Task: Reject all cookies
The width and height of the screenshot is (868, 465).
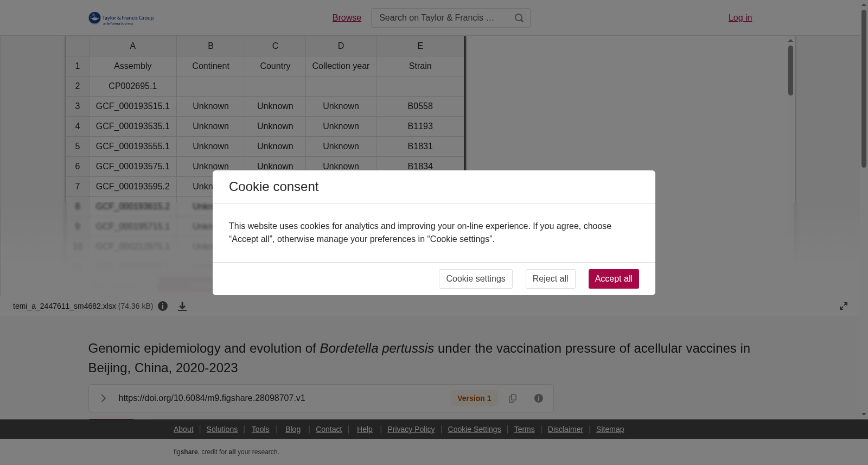Action: click(x=550, y=279)
